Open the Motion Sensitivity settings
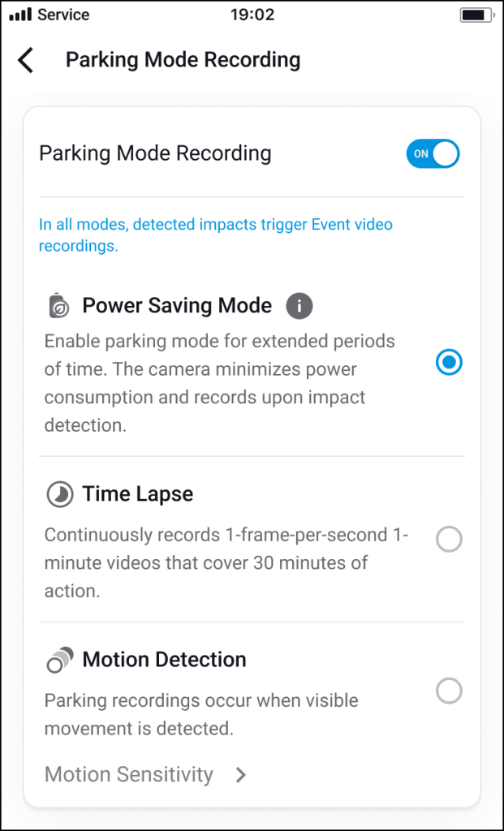This screenshot has width=504, height=831. [x=129, y=775]
